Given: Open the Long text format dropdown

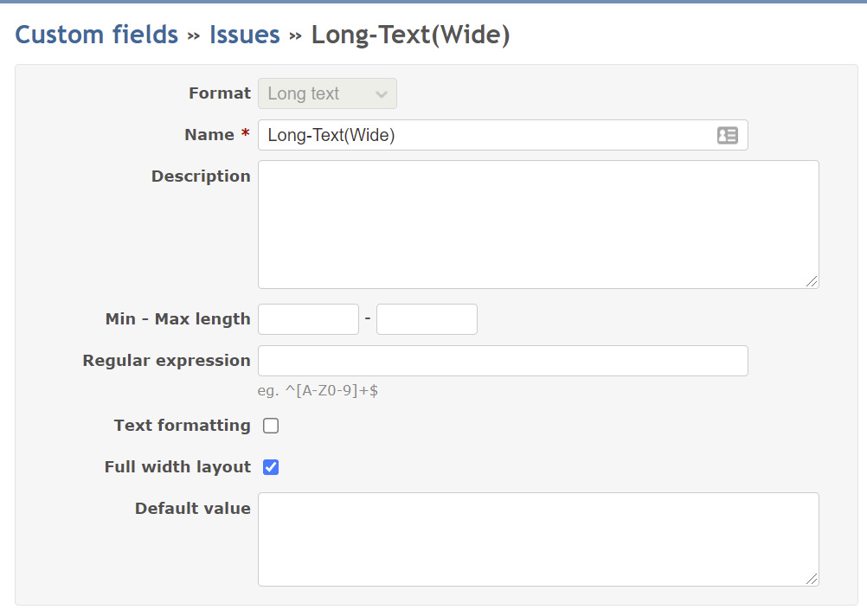Looking at the screenshot, I should (x=327, y=93).
